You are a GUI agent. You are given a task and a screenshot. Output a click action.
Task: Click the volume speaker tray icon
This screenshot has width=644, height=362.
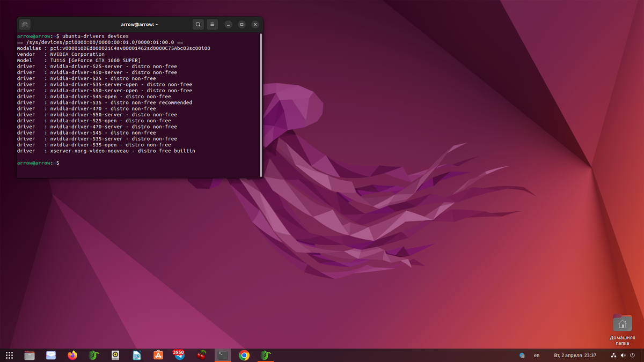click(623, 356)
